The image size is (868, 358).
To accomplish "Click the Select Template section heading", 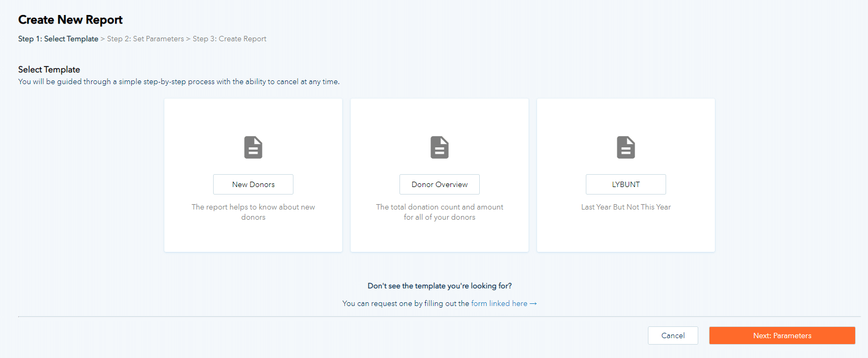I will point(49,70).
